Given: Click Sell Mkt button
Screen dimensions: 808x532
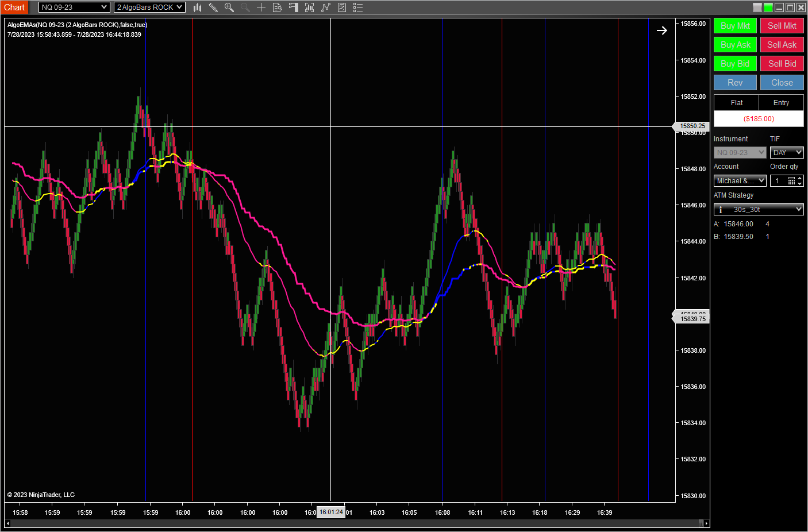Looking at the screenshot, I should point(782,26).
